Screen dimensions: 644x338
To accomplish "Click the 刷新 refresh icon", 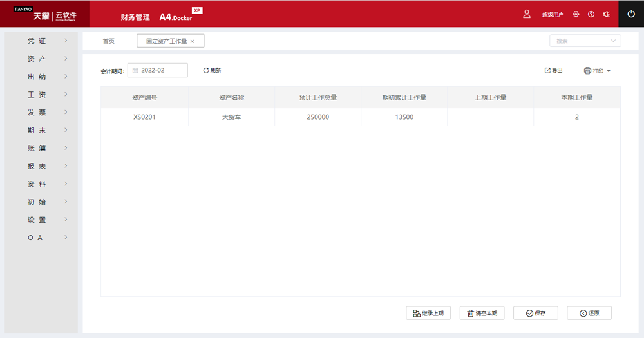I will 206,70.
